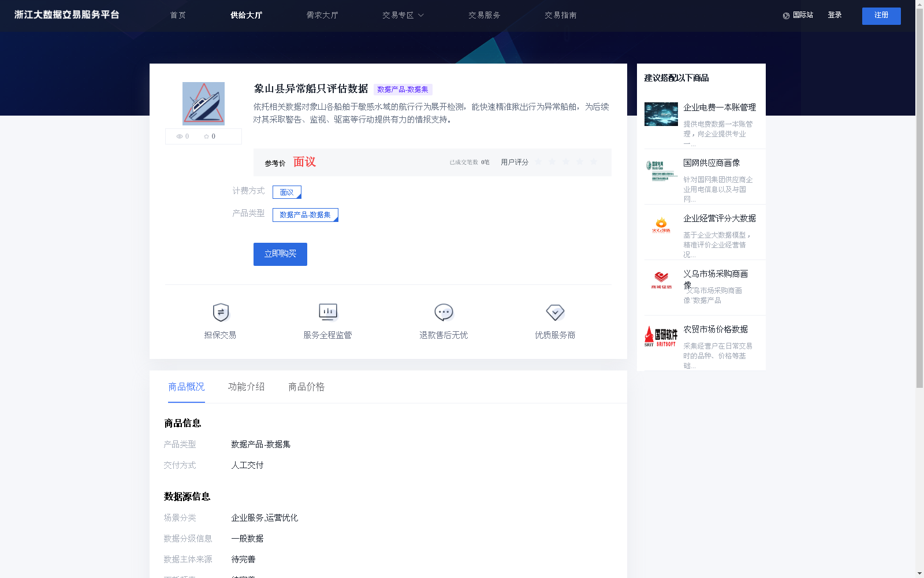
Task: Click the 登录 link
Action: pyautogui.click(x=834, y=15)
